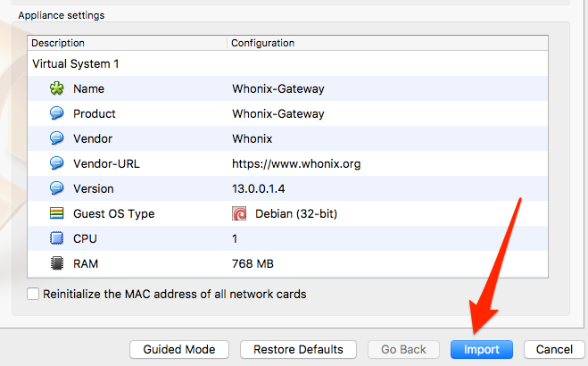Click the Guest OS Type striped icon
The width and height of the screenshot is (588, 366).
click(x=56, y=213)
